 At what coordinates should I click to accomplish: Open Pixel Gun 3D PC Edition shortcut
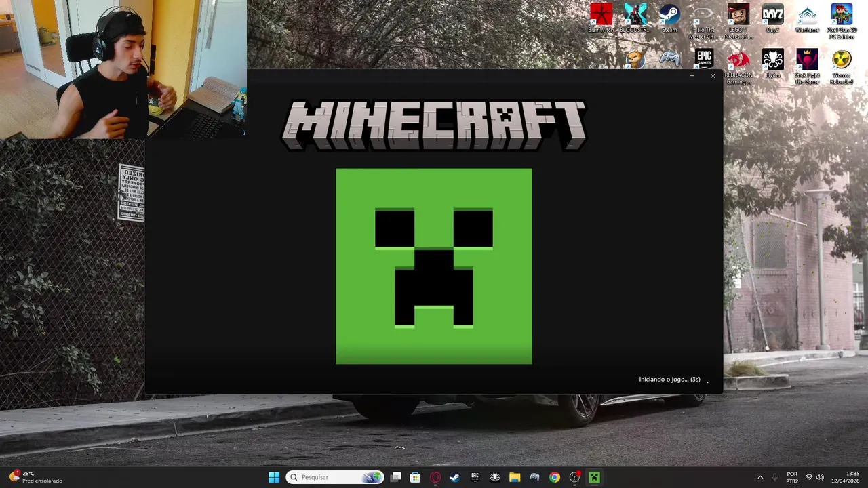point(841,22)
